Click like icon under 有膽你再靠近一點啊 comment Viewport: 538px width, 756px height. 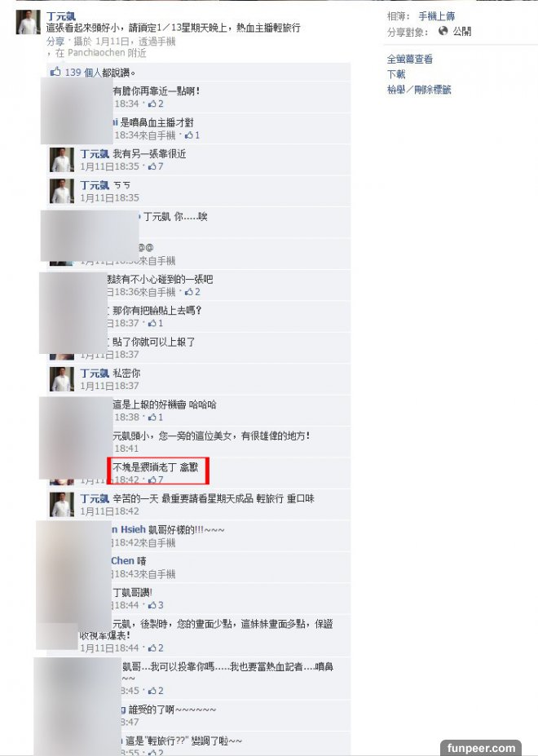click(x=152, y=104)
